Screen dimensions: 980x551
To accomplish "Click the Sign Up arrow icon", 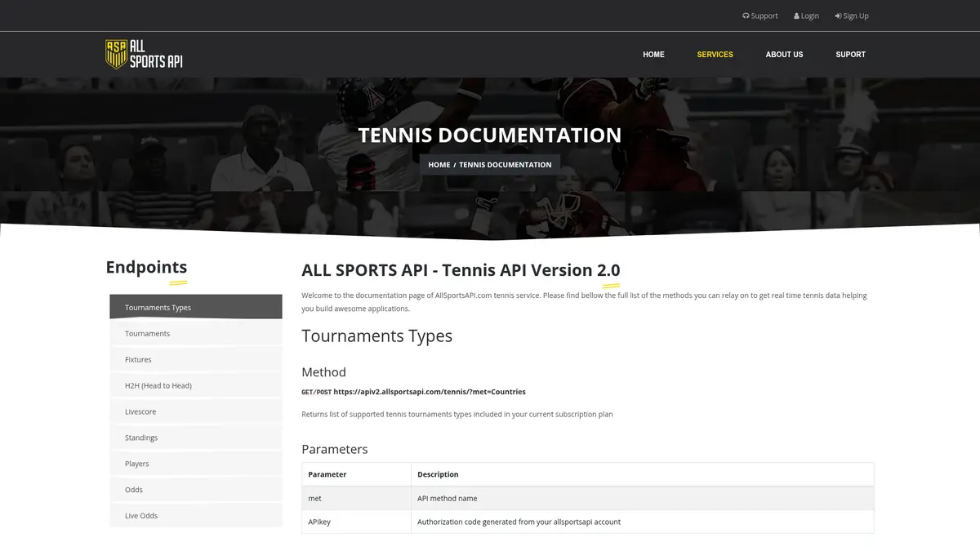I will point(838,16).
